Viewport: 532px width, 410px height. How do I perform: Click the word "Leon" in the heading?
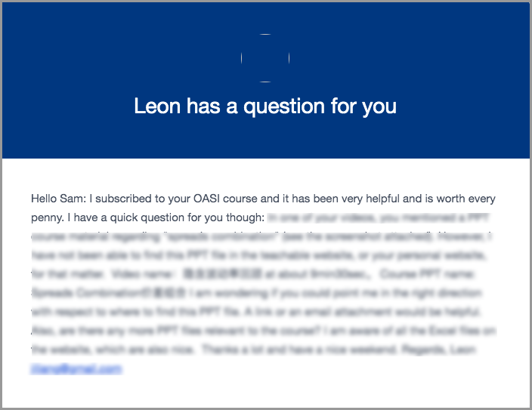pyautogui.click(x=157, y=106)
